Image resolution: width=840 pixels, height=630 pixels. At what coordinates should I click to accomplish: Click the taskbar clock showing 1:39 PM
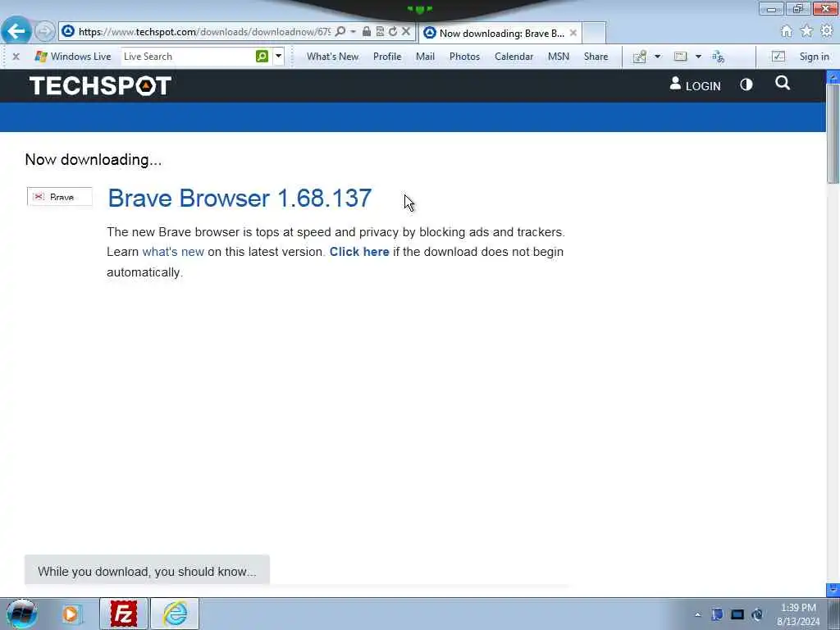point(798,614)
